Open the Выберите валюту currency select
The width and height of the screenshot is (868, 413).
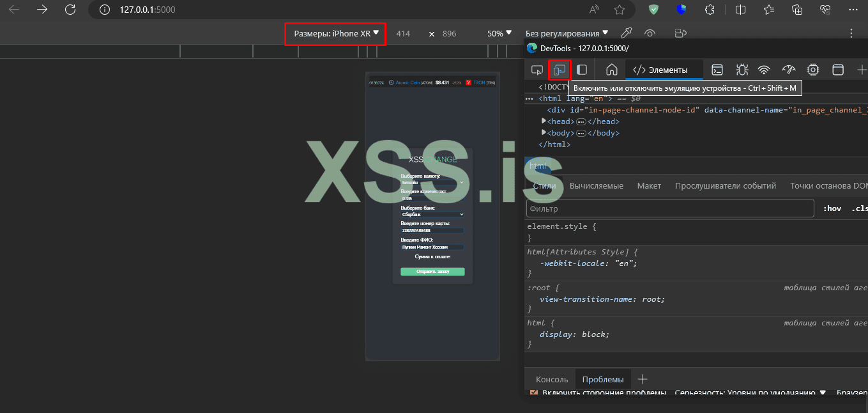point(432,182)
